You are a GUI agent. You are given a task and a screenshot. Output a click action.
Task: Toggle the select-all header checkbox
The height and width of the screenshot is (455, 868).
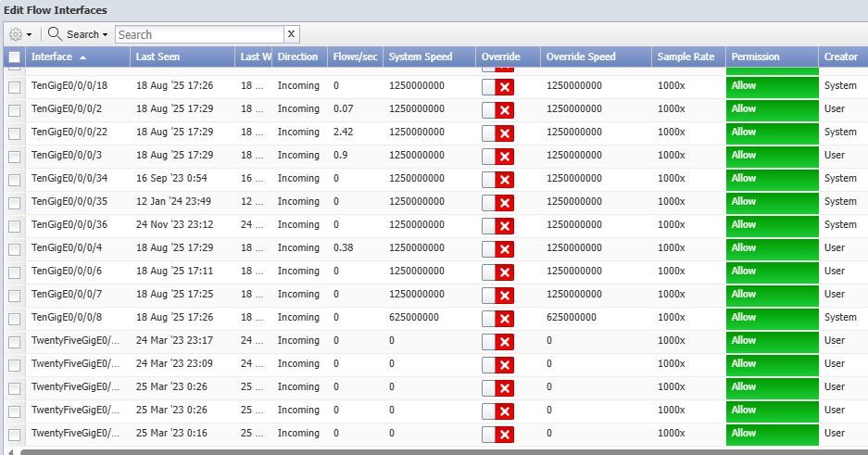click(x=14, y=57)
